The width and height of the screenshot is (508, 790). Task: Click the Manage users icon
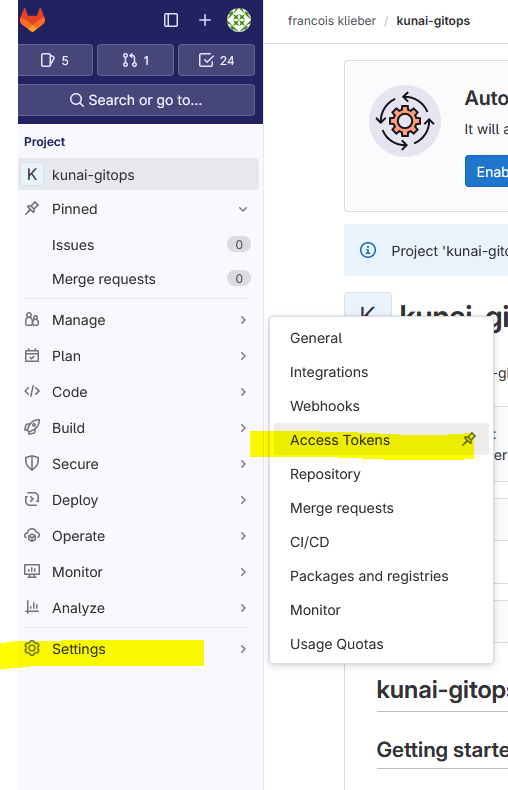point(32,319)
